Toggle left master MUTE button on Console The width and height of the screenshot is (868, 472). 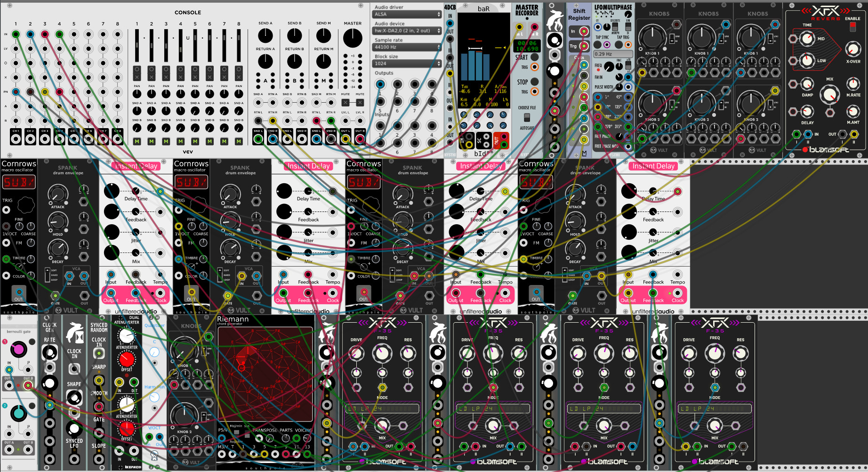346,102
